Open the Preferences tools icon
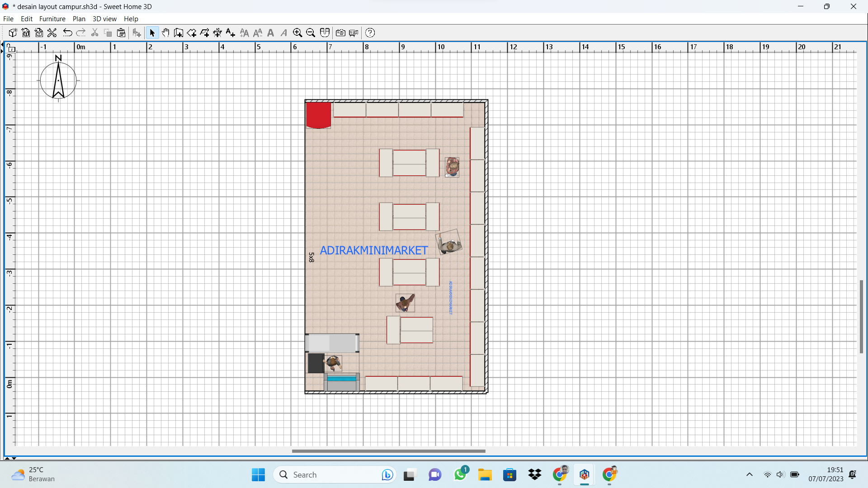This screenshot has height=488, width=868. [52, 33]
